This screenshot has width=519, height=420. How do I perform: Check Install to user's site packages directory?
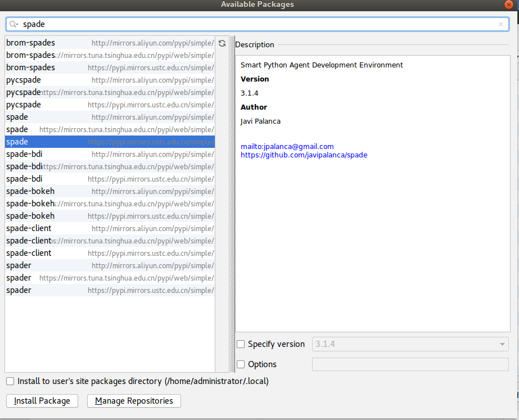pyautogui.click(x=10, y=381)
